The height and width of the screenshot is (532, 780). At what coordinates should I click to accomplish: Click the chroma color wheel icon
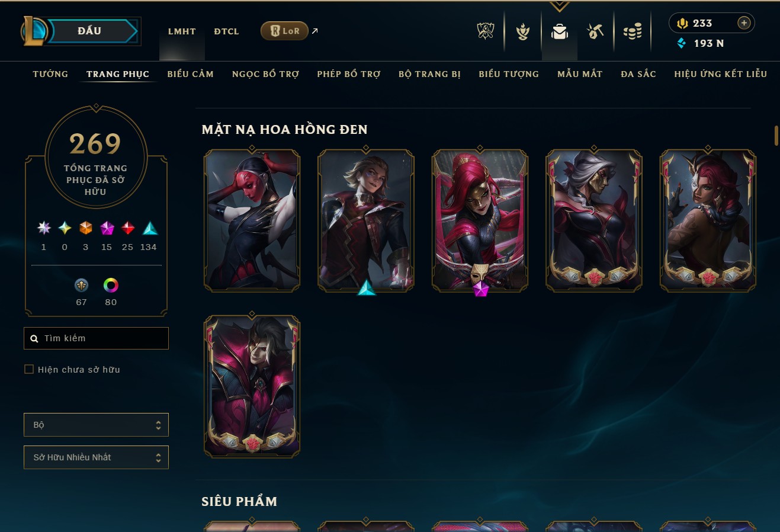[x=111, y=286]
